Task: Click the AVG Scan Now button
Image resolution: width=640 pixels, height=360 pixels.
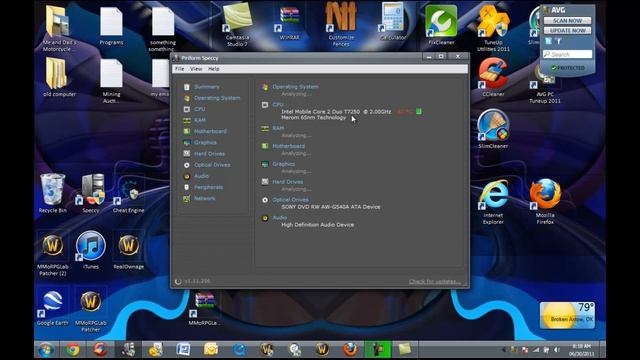Action: [x=567, y=20]
